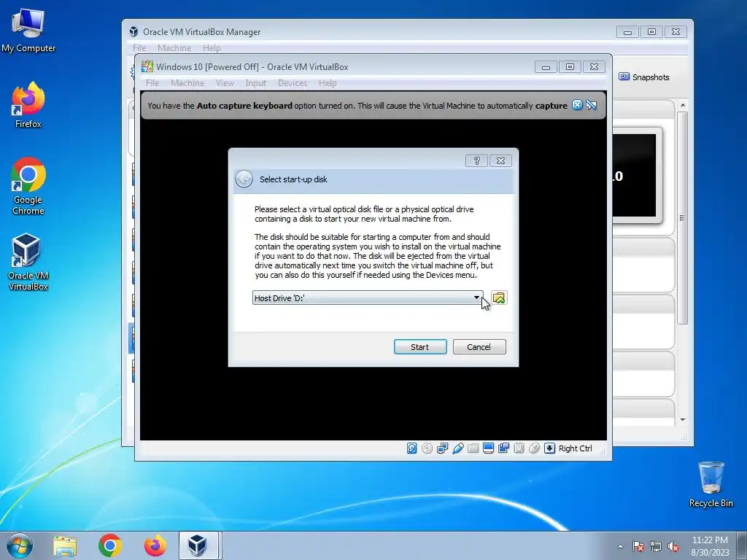Launch Chrome from the taskbar
Viewport: 747px width, 560px height.
click(110, 545)
